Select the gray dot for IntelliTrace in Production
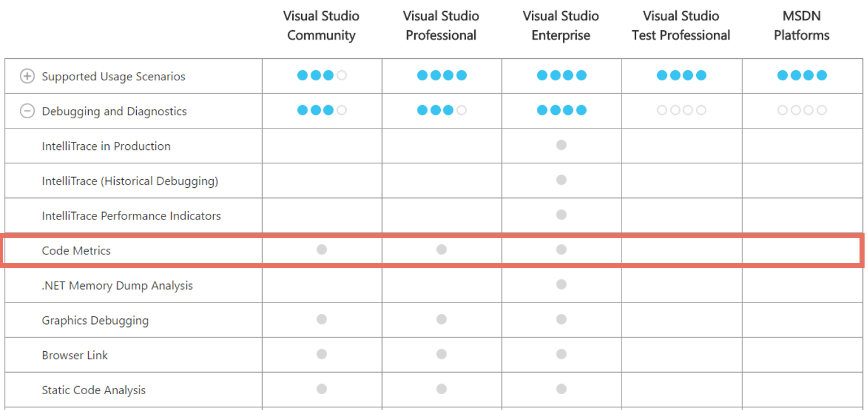This screenshot has height=410, width=868. coord(561,145)
